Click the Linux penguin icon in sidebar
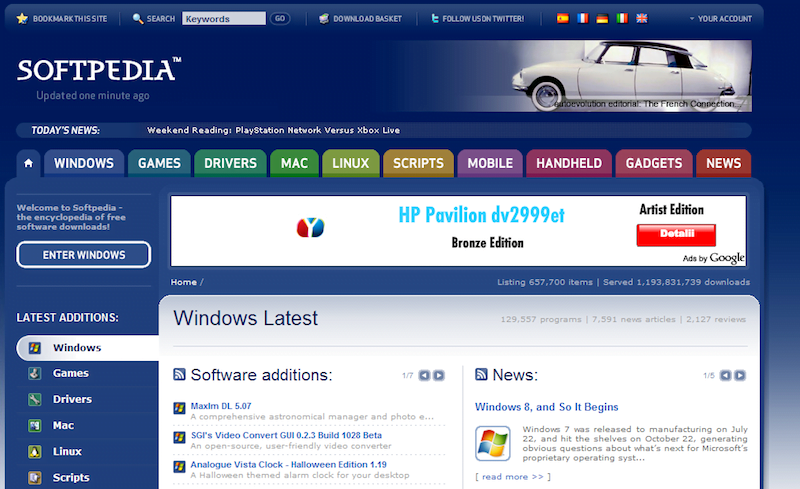The image size is (800, 489). coord(35,452)
